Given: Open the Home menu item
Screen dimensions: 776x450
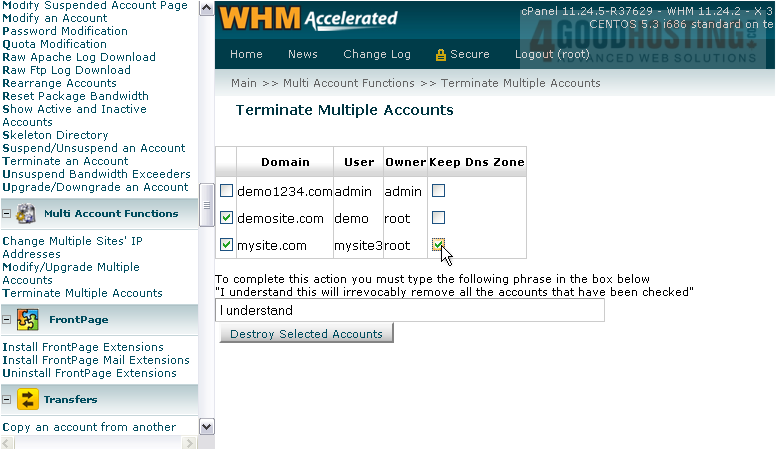Looking at the screenshot, I should [246, 55].
